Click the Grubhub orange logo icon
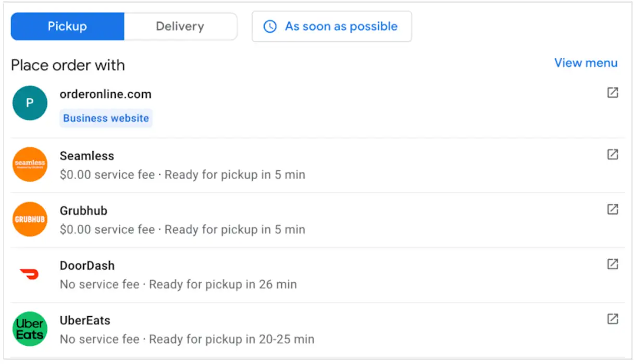635x364 pixels. point(30,219)
